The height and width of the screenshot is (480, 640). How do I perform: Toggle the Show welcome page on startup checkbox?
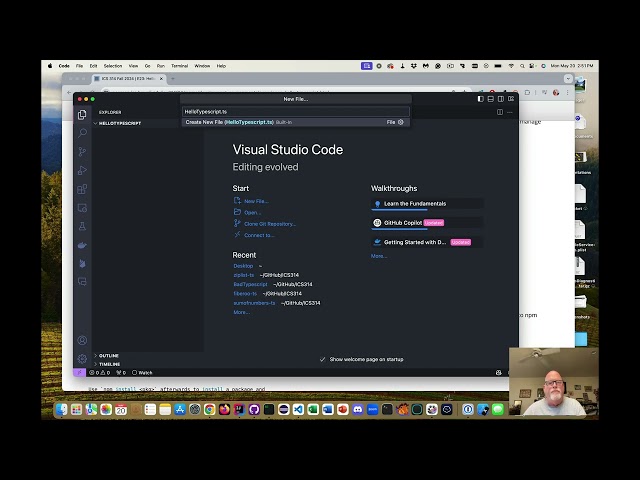coord(322,359)
